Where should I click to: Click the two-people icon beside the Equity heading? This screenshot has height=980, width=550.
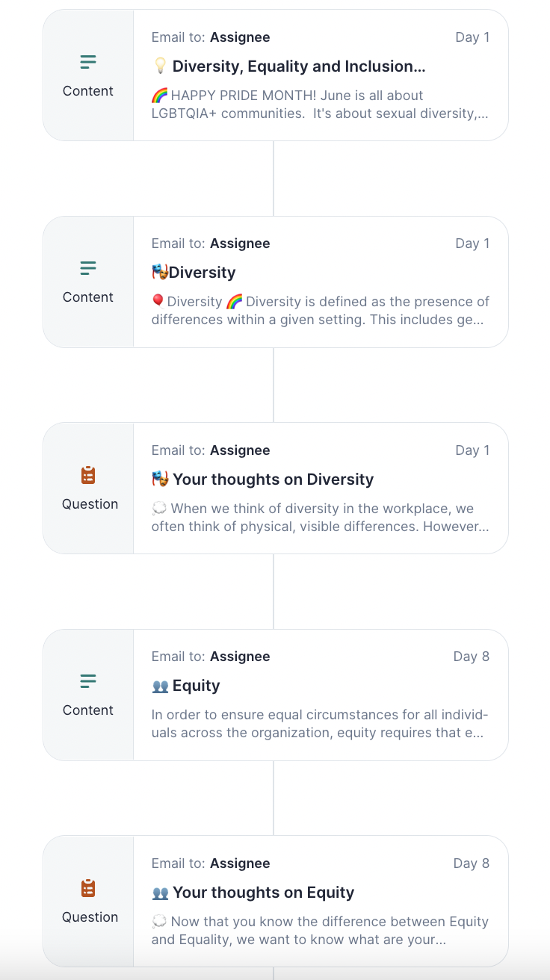click(x=160, y=685)
